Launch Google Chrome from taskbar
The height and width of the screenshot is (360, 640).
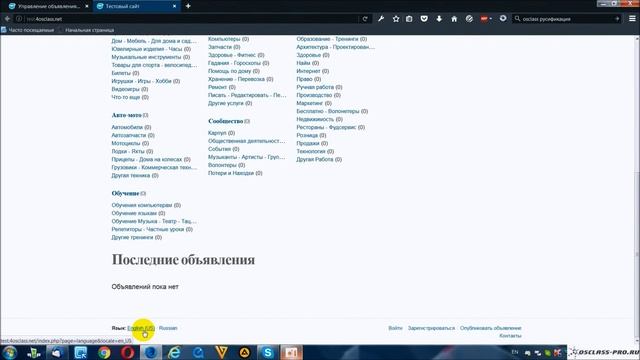click(x=104, y=352)
